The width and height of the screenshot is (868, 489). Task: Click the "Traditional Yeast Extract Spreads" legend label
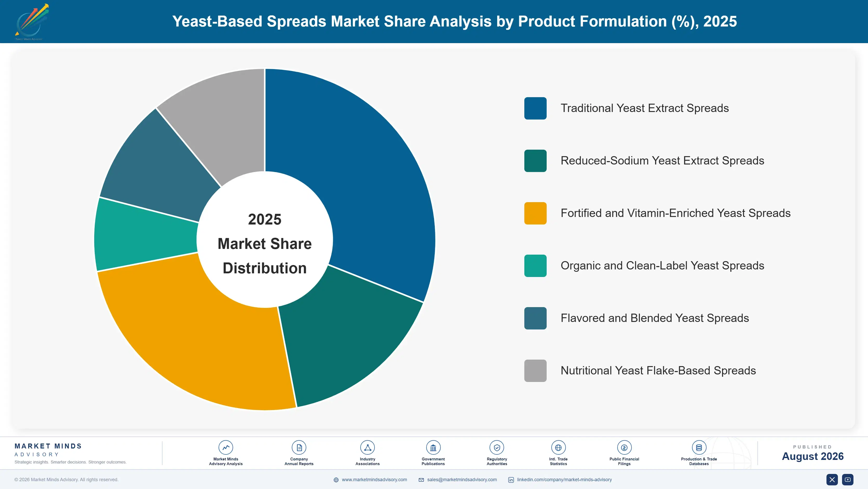[x=645, y=108]
